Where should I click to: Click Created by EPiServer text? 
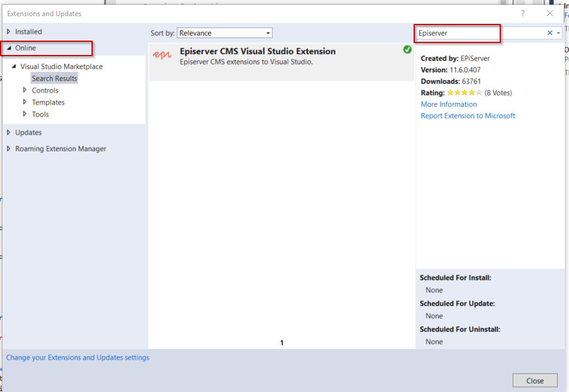coord(455,59)
